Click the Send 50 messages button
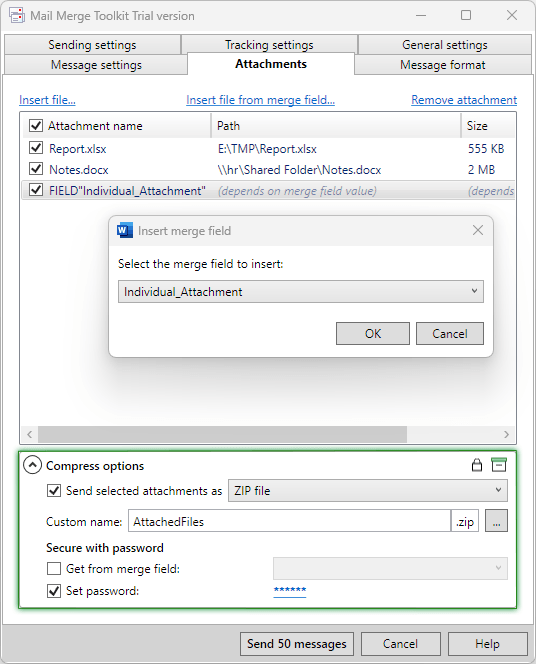This screenshot has height=664, width=536. pyautogui.click(x=297, y=644)
